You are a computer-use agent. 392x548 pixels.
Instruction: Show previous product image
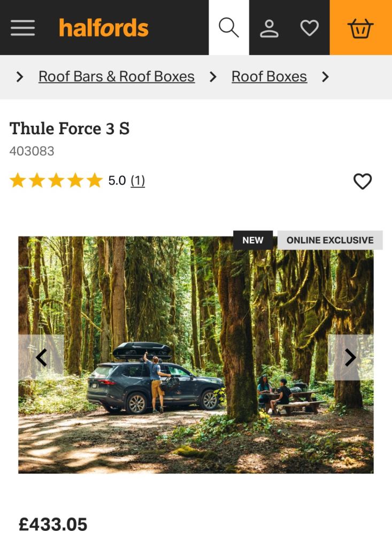point(41,357)
